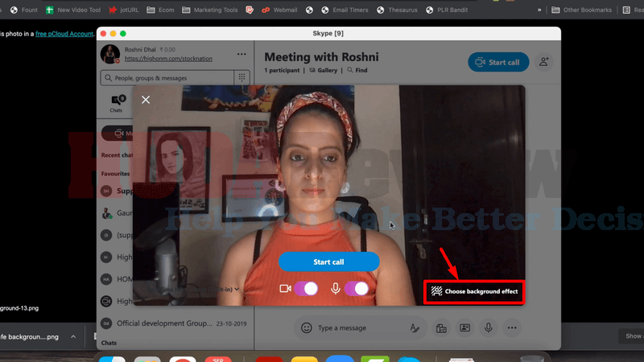
Task: Open the dial pad grid icon
Action: [242, 77]
